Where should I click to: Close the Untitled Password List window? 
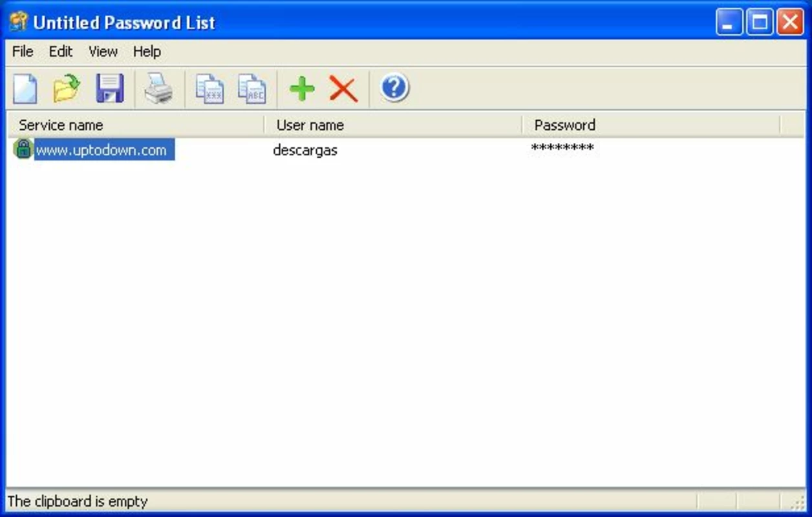(x=790, y=23)
